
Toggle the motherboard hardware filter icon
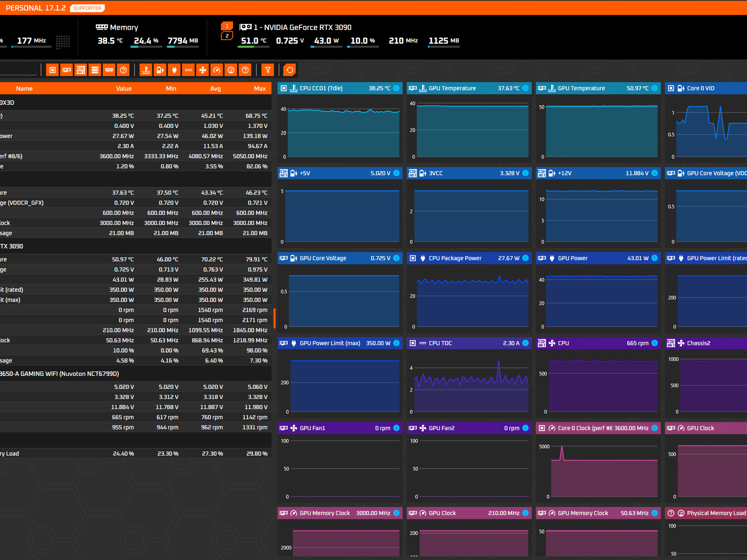(x=81, y=70)
